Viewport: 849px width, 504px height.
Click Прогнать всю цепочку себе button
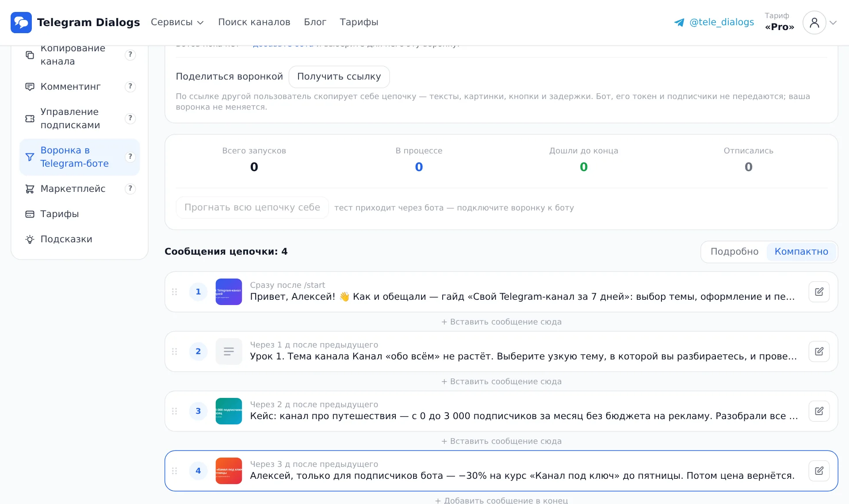tap(252, 208)
